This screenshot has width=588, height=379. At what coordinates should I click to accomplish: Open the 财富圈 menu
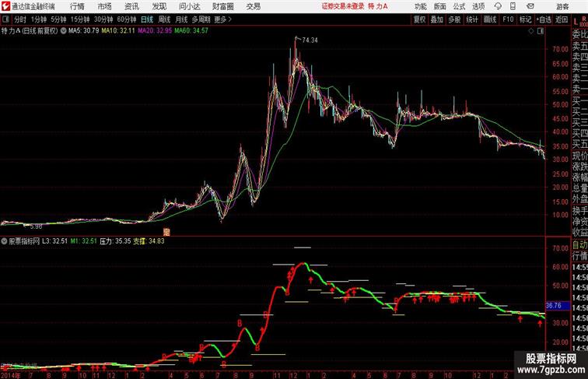coord(222,6)
